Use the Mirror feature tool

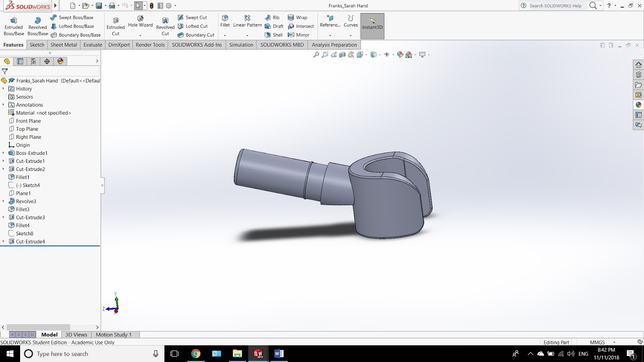tap(299, 35)
